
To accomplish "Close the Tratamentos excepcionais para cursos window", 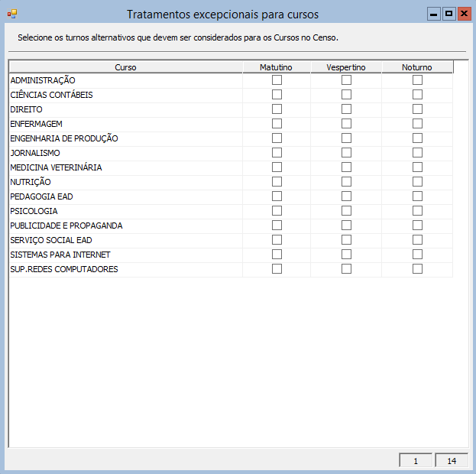I will tap(463, 14).
